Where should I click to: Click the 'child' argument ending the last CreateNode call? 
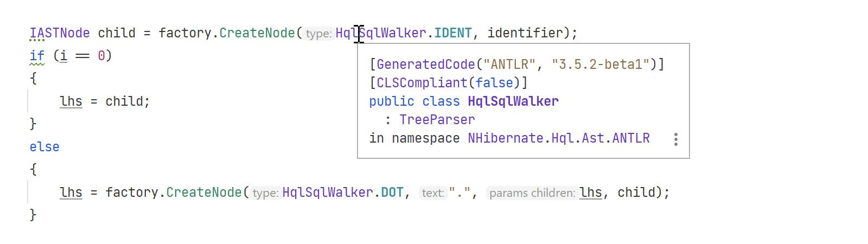(x=636, y=192)
